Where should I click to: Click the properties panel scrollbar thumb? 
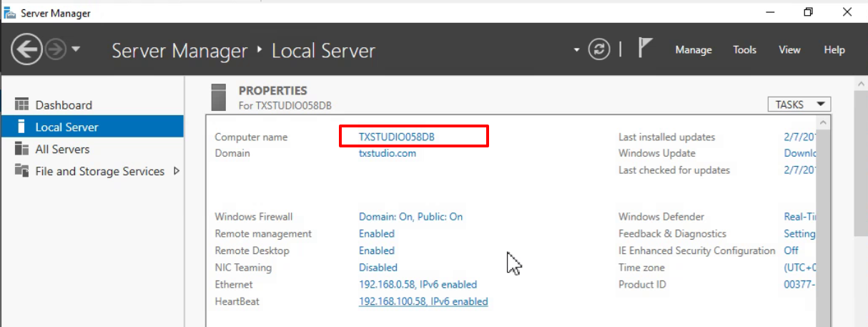(x=824, y=228)
